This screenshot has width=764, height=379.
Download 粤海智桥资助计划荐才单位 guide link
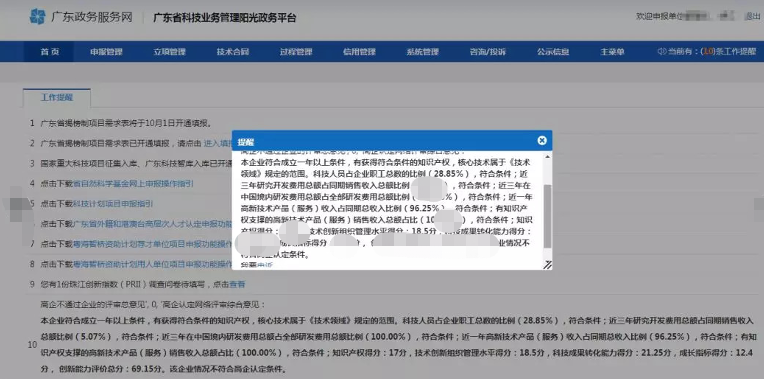pyautogui.click(x=152, y=244)
